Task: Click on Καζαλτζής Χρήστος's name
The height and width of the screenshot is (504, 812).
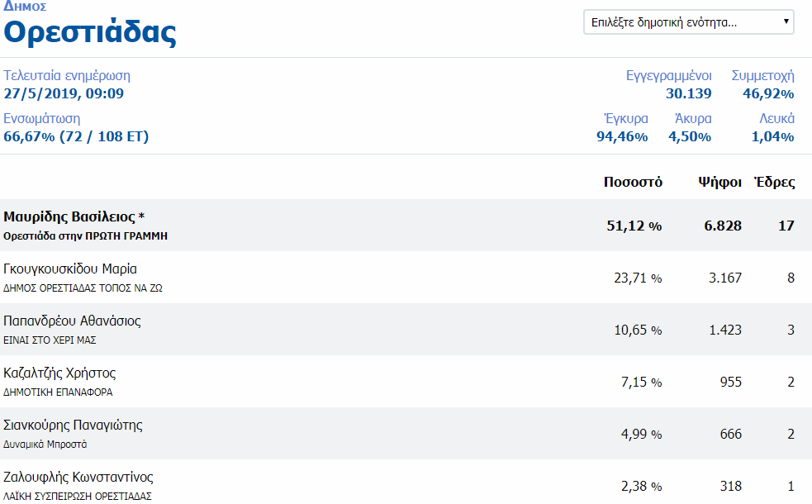Action: point(59,373)
